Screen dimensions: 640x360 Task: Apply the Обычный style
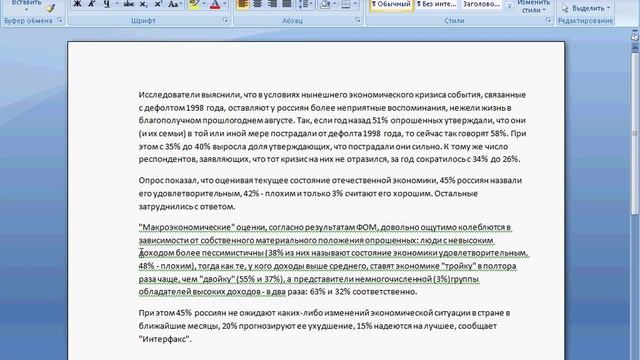click(391, 4)
